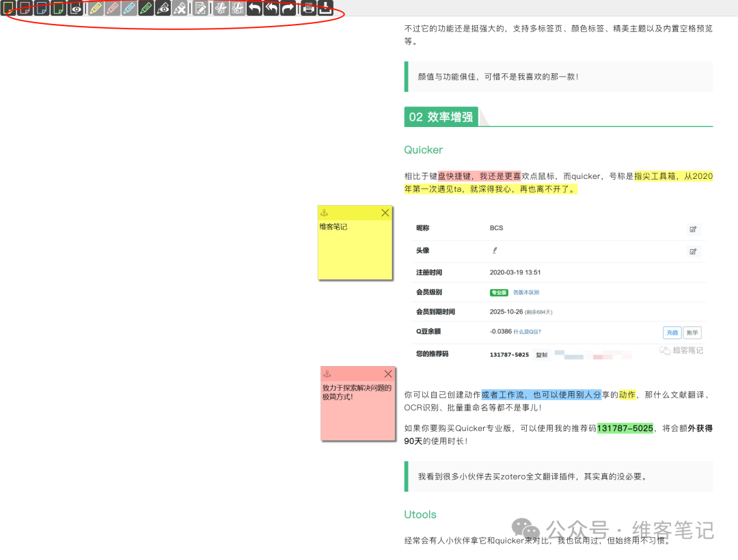Print the annotated page
This screenshot has width=738, height=560.
click(308, 8)
